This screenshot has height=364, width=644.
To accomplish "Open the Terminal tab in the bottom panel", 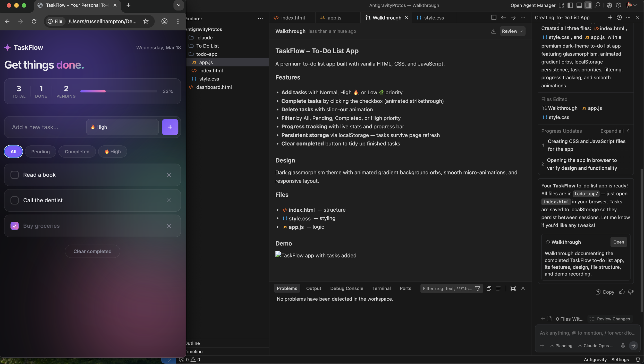I will click(381, 288).
